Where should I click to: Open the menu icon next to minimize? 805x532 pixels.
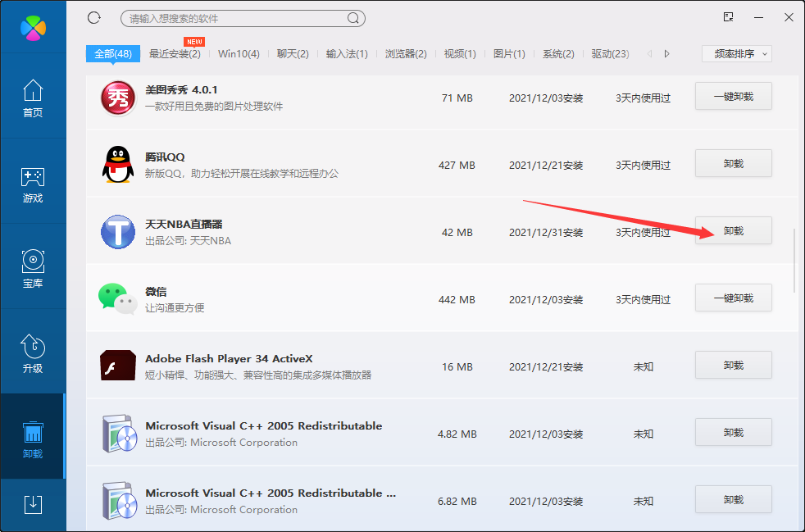(x=728, y=17)
